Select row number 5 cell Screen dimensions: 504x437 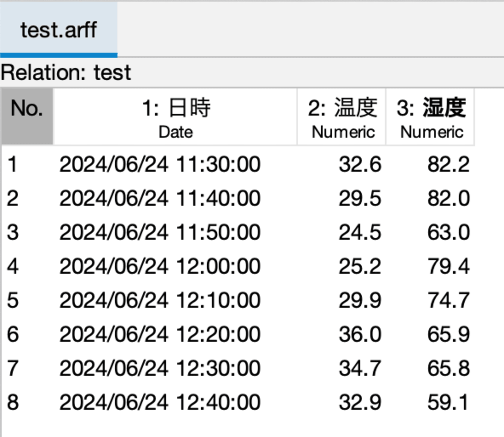pyautogui.click(x=28, y=300)
